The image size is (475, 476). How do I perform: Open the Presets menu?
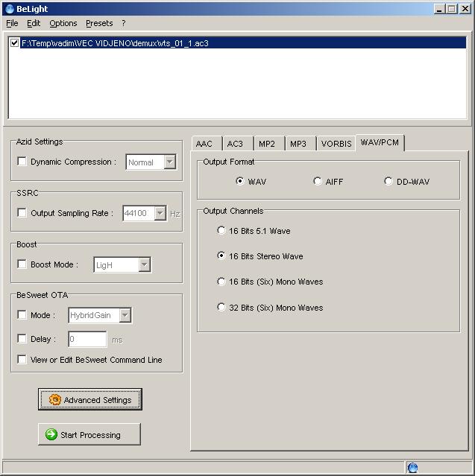tap(99, 23)
